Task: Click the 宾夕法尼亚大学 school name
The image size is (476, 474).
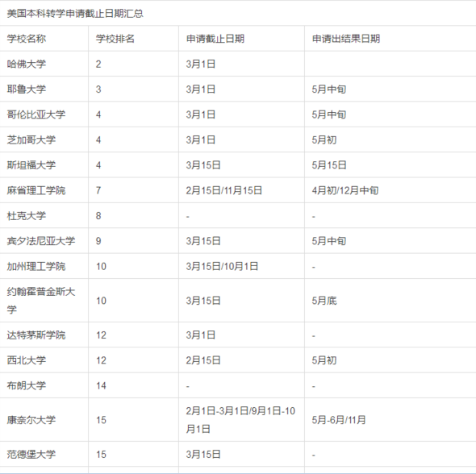Action: pyautogui.click(x=41, y=241)
